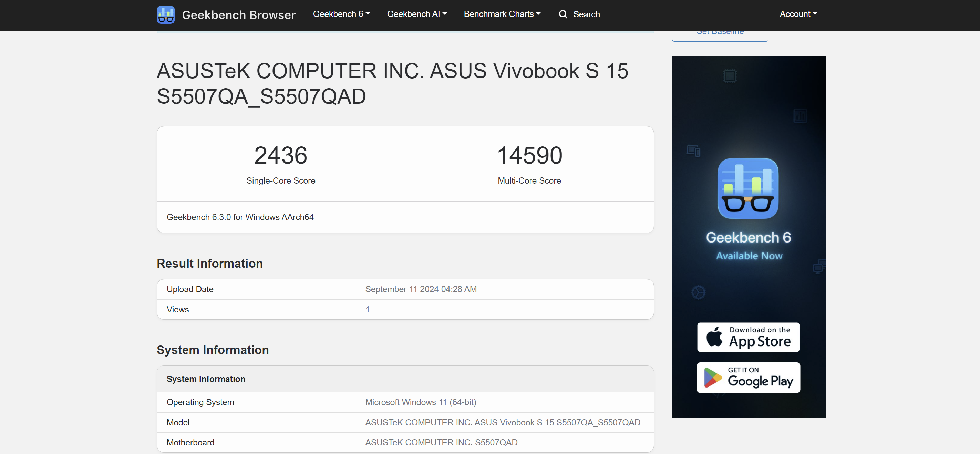Click the magnifying glass search icon
This screenshot has width=980, height=454.
(563, 14)
